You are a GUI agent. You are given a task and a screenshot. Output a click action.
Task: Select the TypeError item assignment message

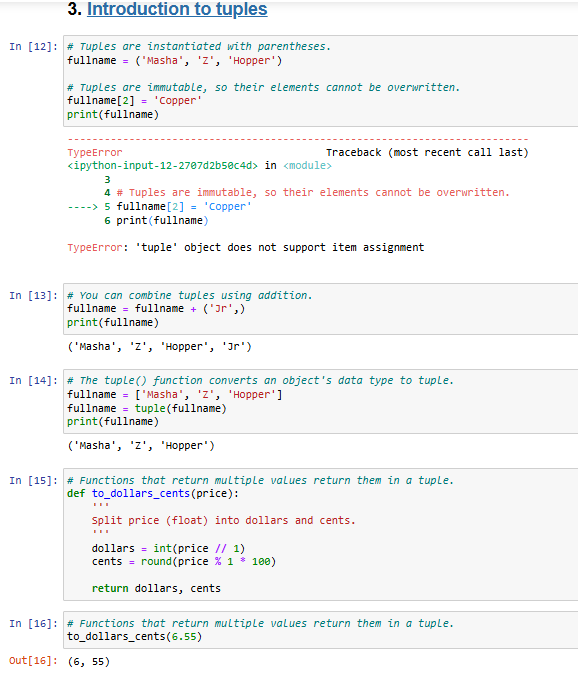coord(246,247)
